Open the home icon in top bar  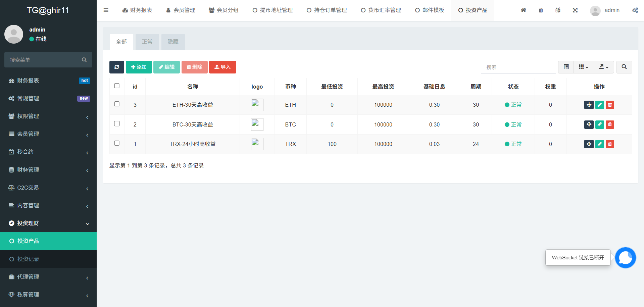(x=523, y=10)
